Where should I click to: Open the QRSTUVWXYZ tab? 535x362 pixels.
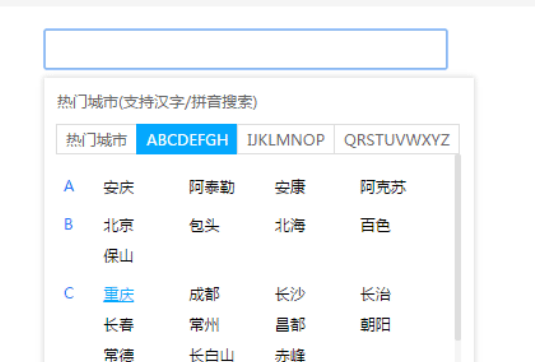coord(397,140)
